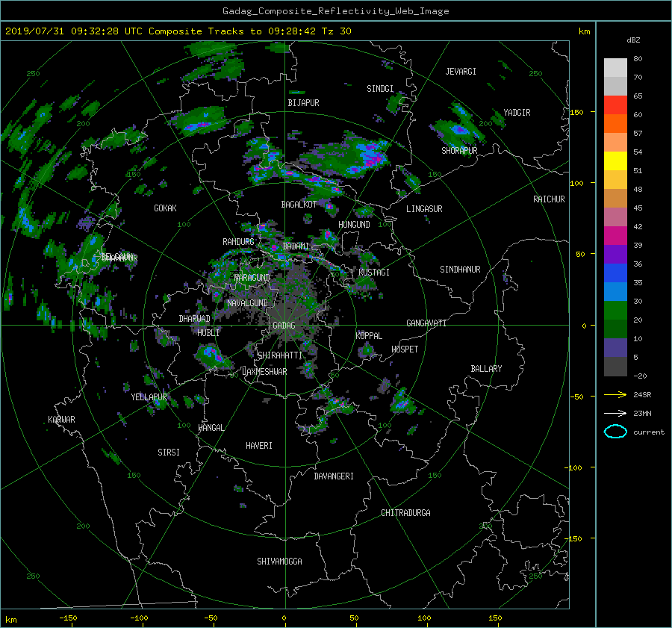Click the storm cell southwest of Hubli

pos(213,357)
